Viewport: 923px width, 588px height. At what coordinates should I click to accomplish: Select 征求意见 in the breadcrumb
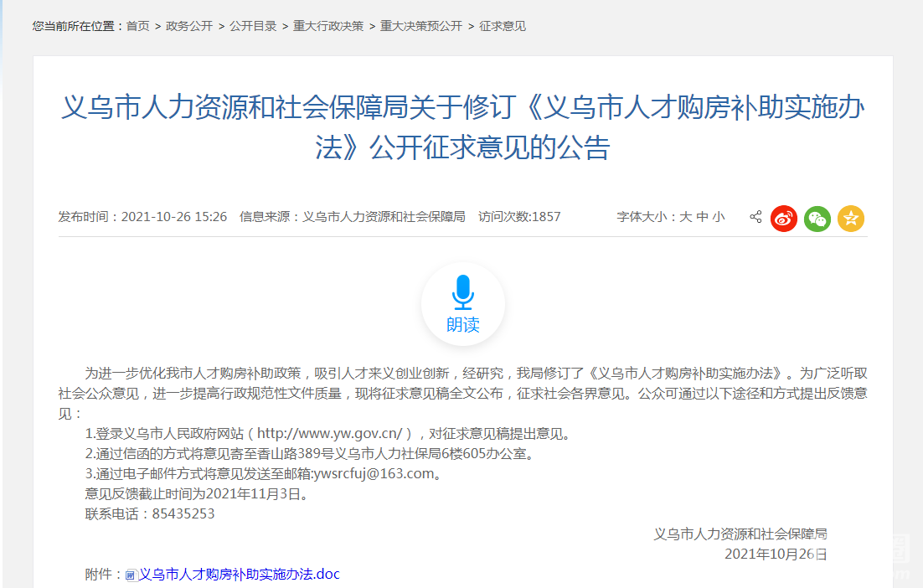tap(503, 26)
